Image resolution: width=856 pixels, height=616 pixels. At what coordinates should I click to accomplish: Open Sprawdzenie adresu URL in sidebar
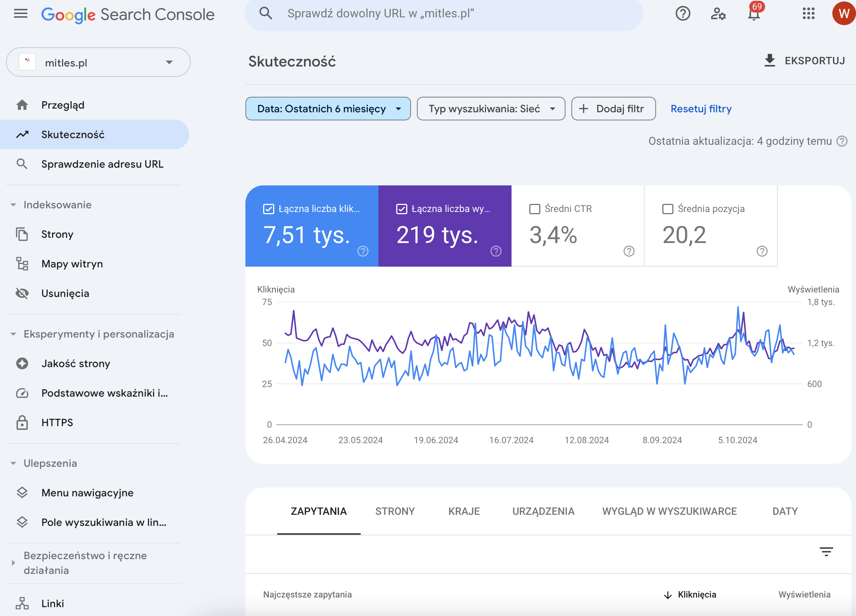click(94, 164)
